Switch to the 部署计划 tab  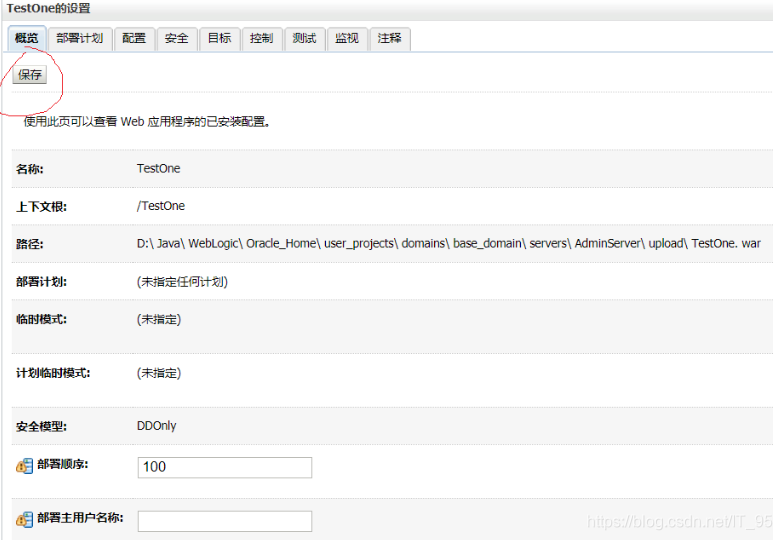[x=80, y=38]
